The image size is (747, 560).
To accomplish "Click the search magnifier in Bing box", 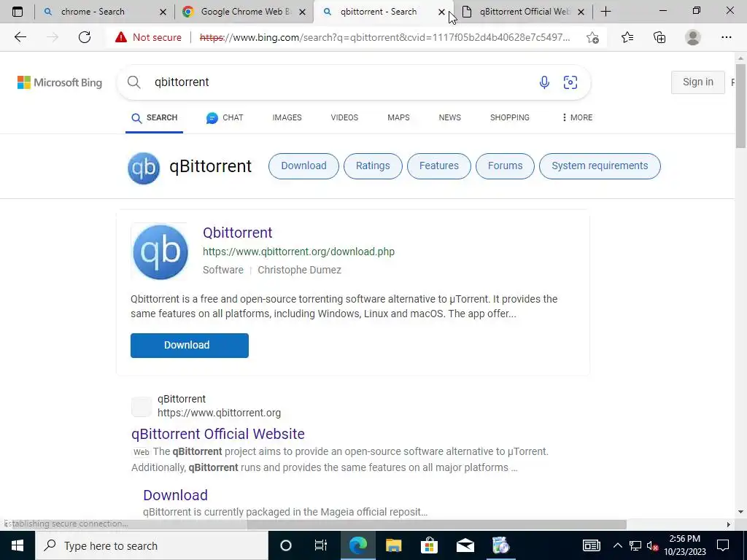I will 134,82.
